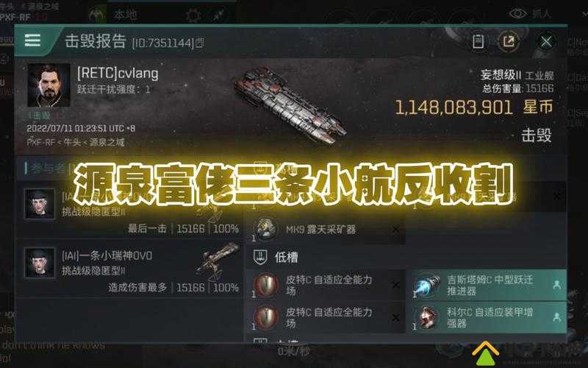Click the 妄想级II ship image
588x368 pixels.
point(290,105)
